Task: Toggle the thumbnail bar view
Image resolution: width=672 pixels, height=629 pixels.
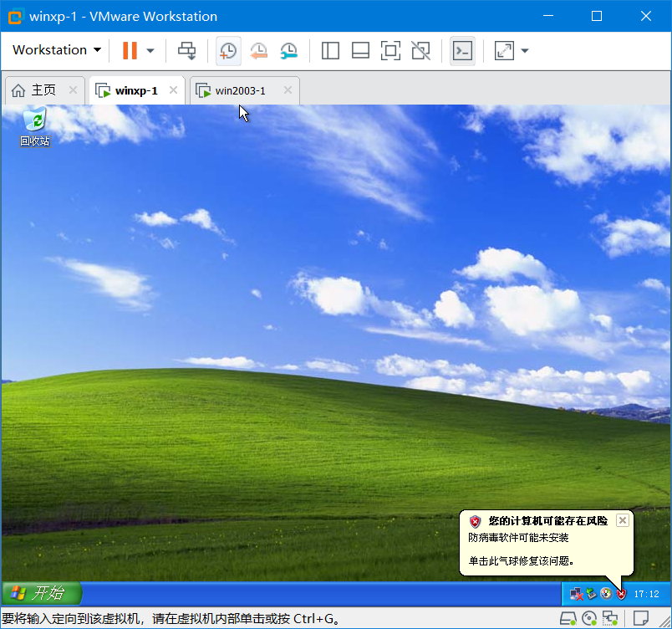Action: point(360,50)
